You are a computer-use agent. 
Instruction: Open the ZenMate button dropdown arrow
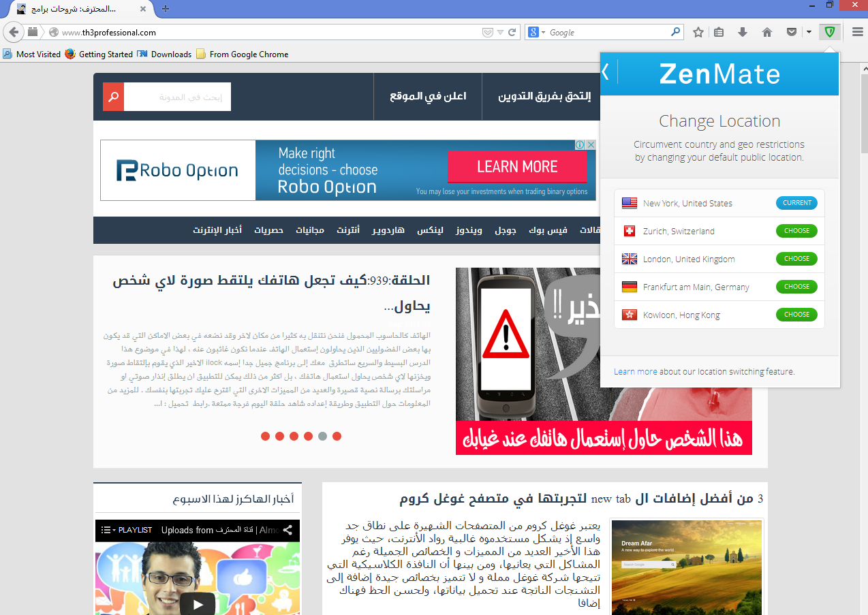[809, 32]
